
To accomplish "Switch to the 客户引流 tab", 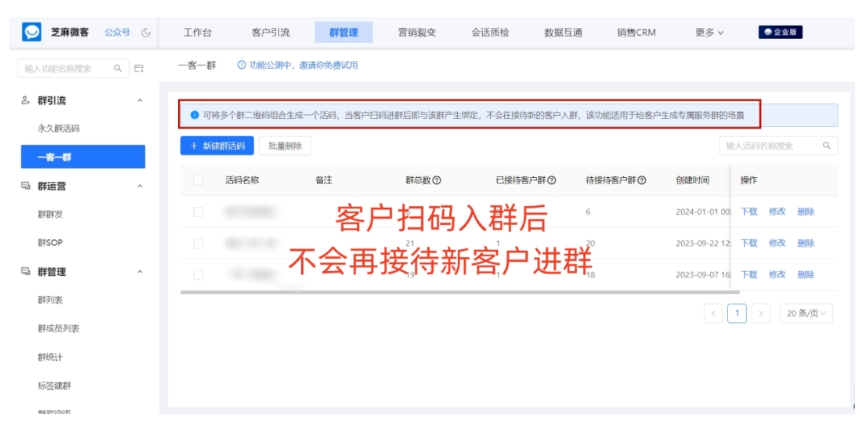I will tap(270, 33).
